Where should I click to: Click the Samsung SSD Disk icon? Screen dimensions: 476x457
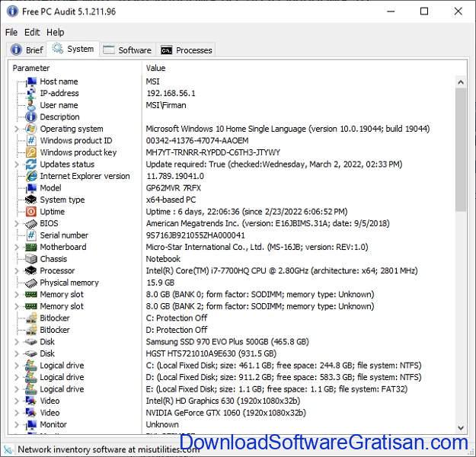pos(31,342)
